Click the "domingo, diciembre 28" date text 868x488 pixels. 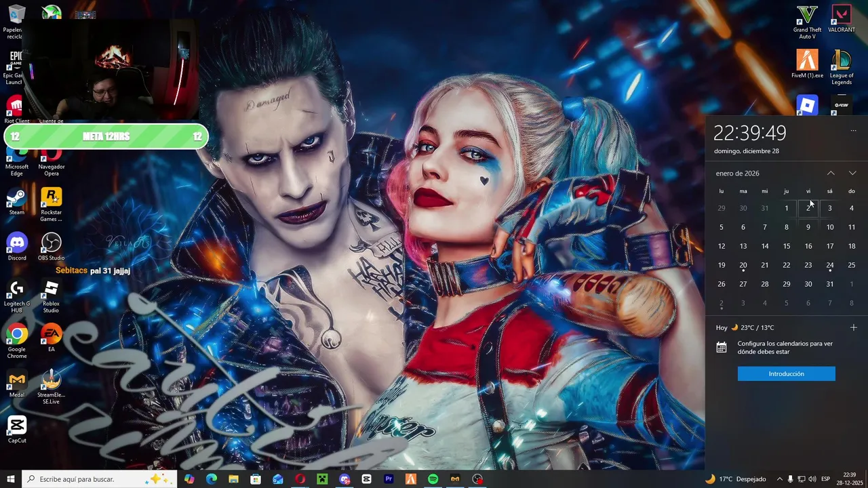(x=746, y=151)
